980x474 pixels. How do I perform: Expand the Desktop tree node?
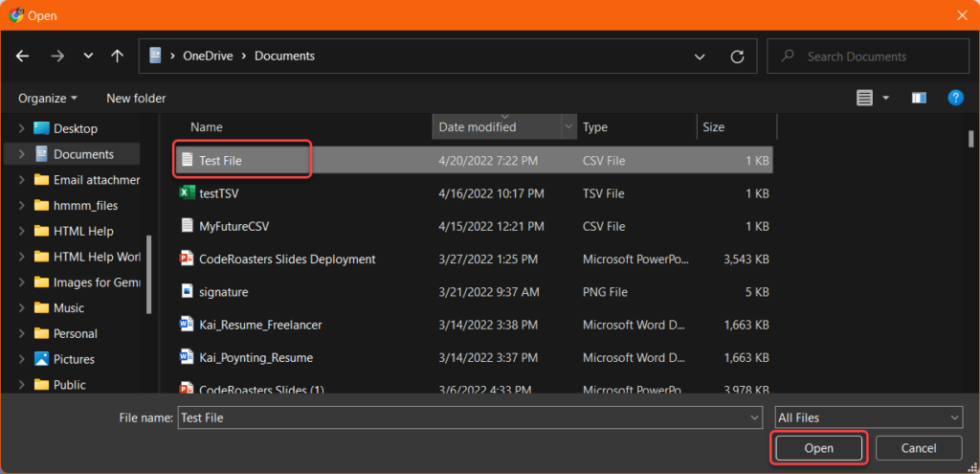tap(23, 128)
